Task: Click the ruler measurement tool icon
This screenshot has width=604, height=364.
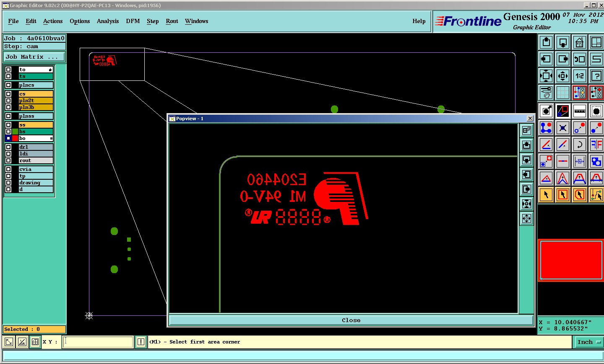Action: pos(580,111)
